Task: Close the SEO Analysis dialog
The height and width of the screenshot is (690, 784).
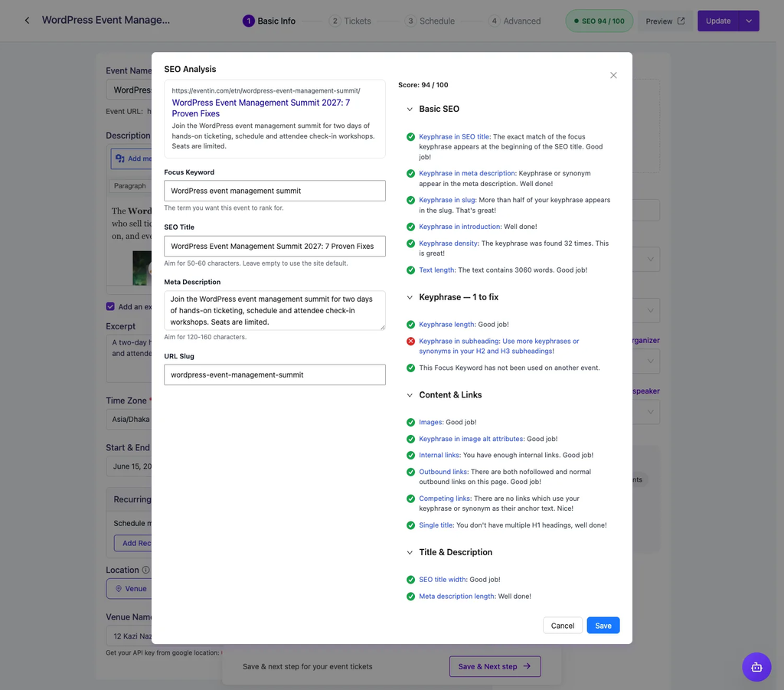Action: [613, 75]
